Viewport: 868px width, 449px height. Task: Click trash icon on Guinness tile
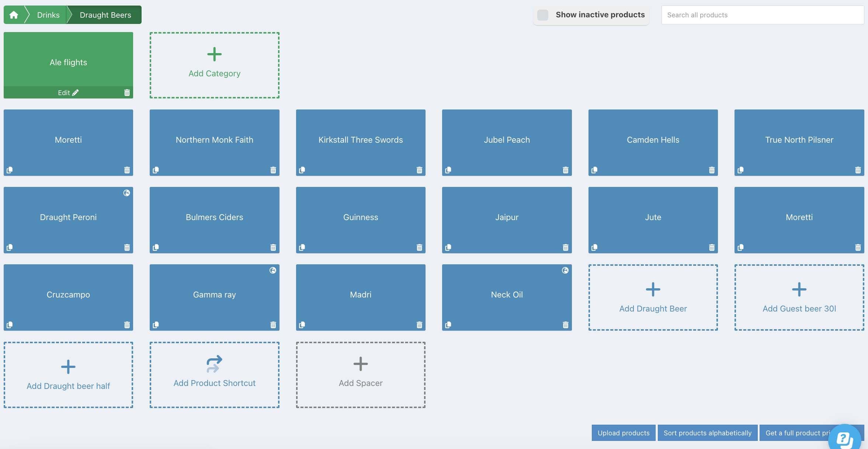point(419,247)
